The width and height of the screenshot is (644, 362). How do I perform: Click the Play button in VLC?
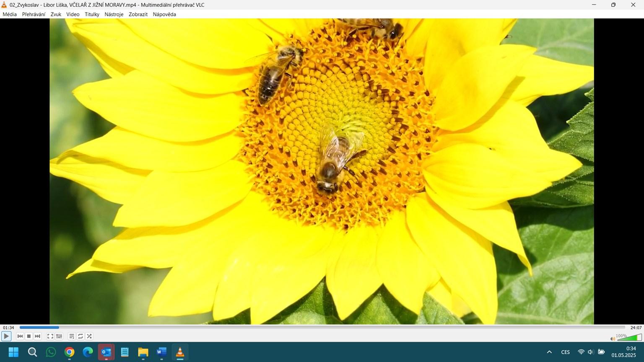[6, 336]
